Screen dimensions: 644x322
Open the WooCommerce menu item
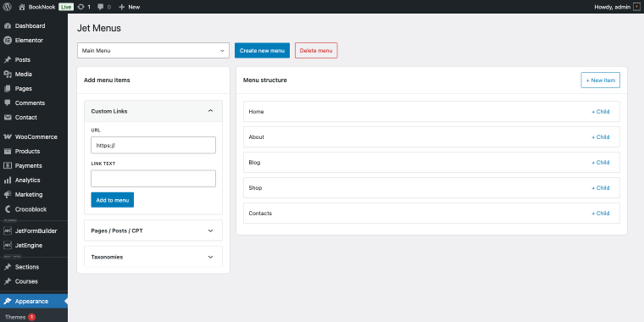point(34,136)
